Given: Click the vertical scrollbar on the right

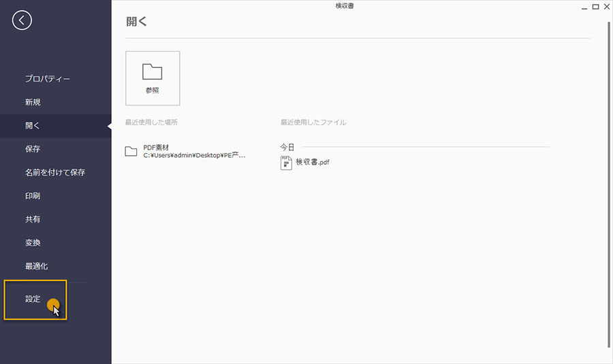Looking at the screenshot, I should 609,184.
